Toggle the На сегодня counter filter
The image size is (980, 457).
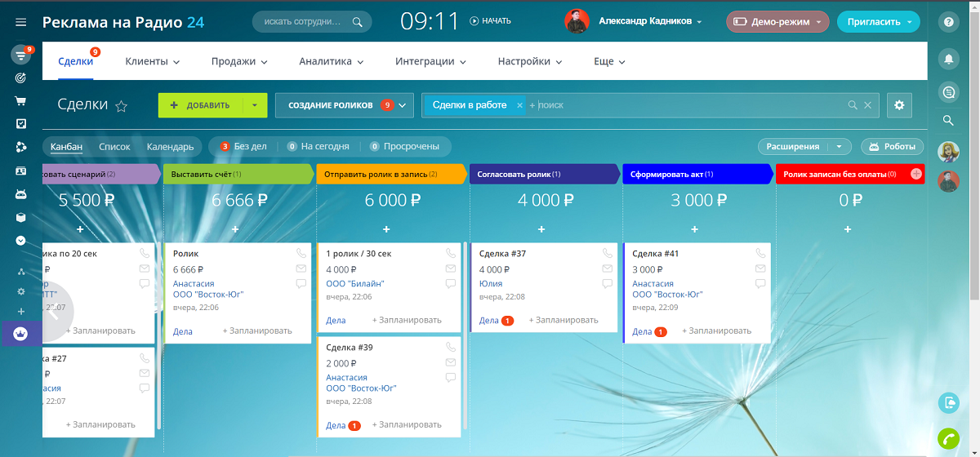click(318, 147)
